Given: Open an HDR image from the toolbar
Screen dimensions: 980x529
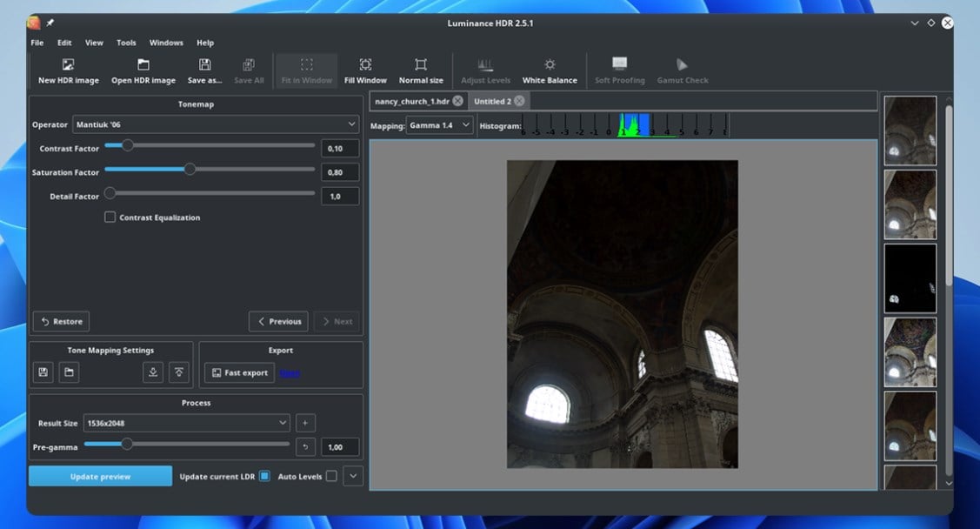Looking at the screenshot, I should [143, 65].
